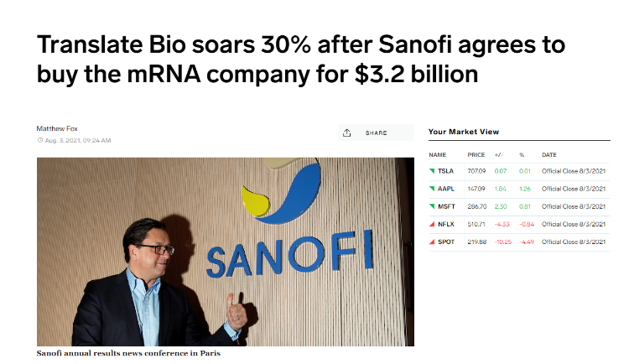Sort market table by NAME column

click(x=437, y=155)
